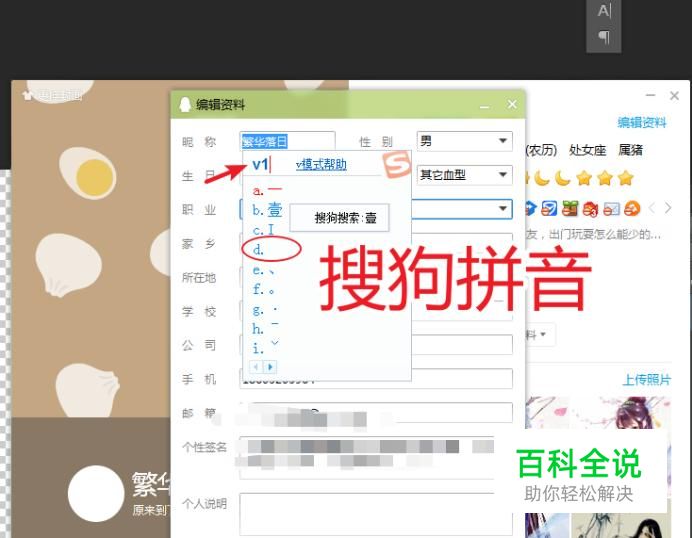Pick the blank candidate d in Sogou list

click(x=259, y=250)
